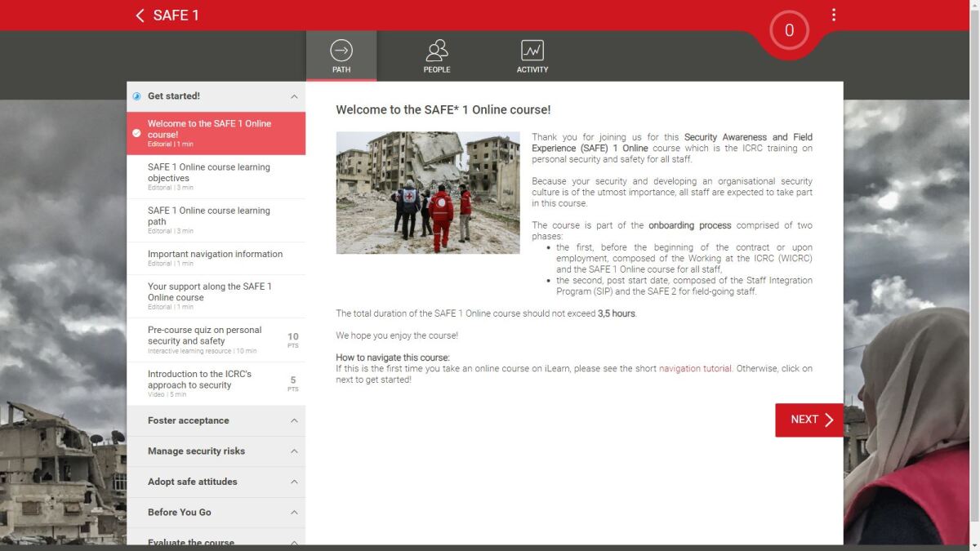Open Your support along the SAFE 1 lesson
Image resolution: width=980 pixels, height=551 pixels.
216,296
